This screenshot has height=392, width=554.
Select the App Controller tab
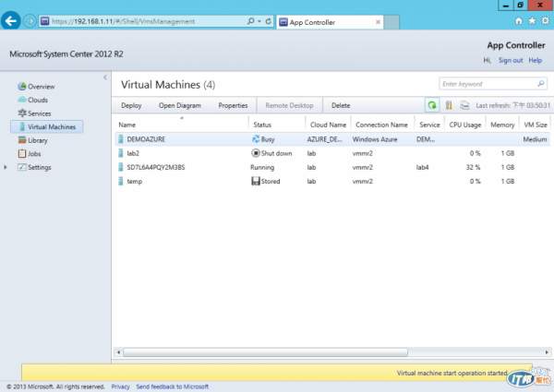(330, 22)
